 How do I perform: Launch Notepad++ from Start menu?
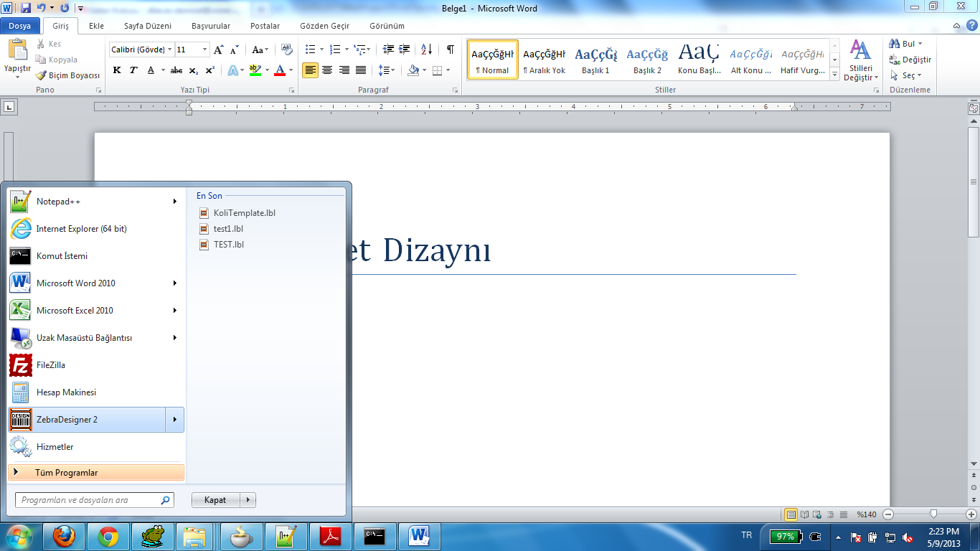pos(95,202)
